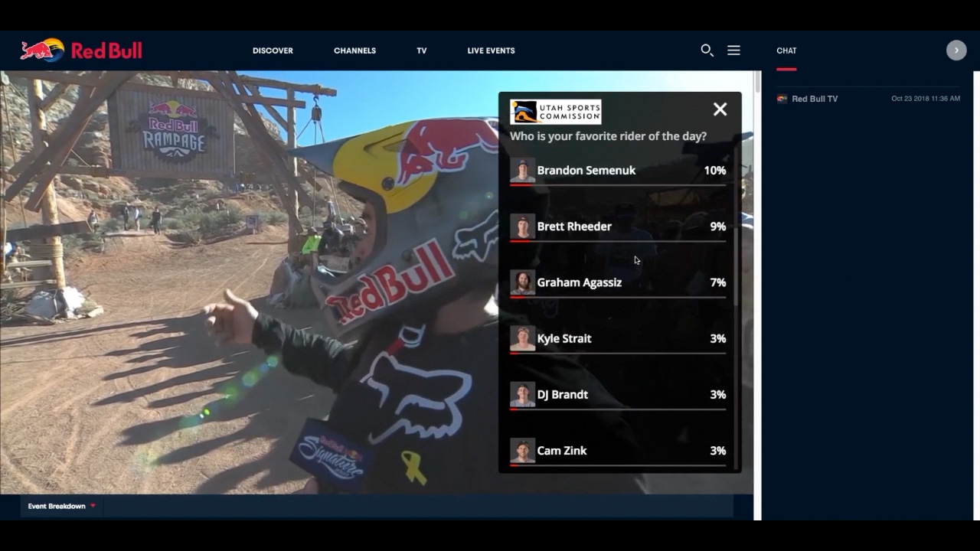Image resolution: width=980 pixels, height=551 pixels.
Task: Click Brett Rheeder's 9% result
Action: click(x=718, y=226)
